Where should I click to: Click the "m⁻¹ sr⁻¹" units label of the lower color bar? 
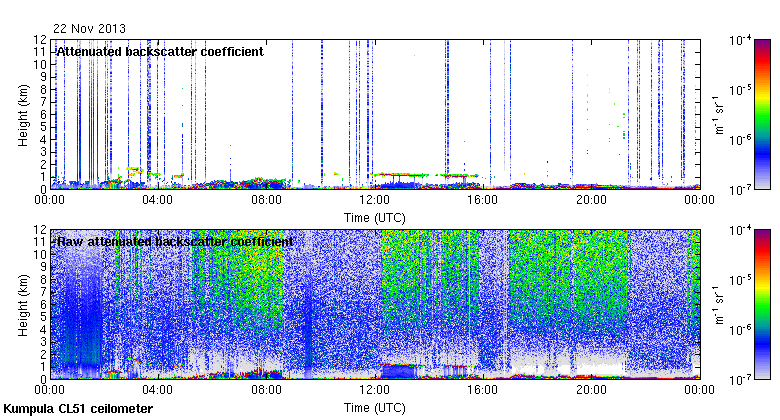pos(719,305)
